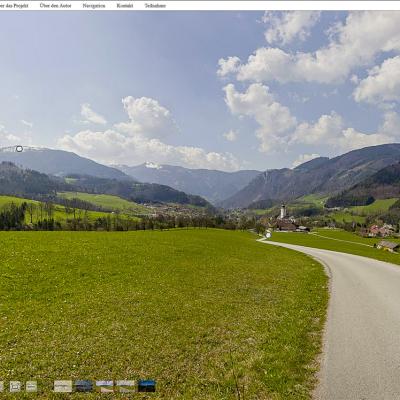400x400 pixels.
Task: Click the red-roofed houses on the right
Action: pyautogui.click(x=382, y=230)
